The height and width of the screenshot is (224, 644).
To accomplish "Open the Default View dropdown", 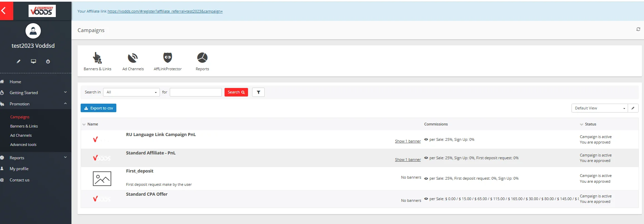I will click(599, 108).
